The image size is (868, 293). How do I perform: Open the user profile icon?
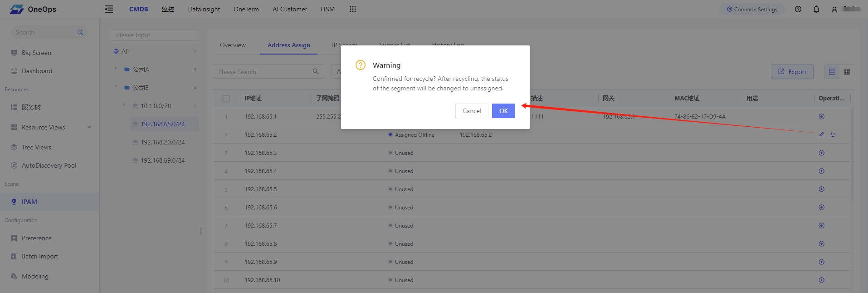point(834,9)
